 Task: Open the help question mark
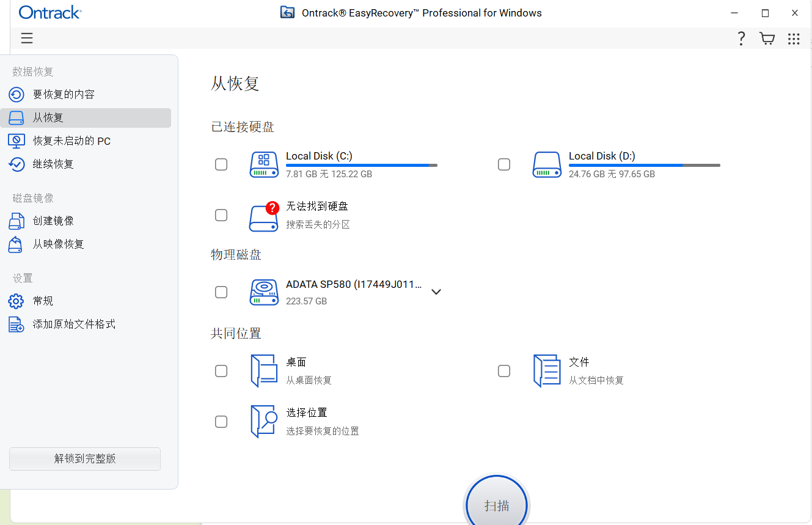coord(741,39)
